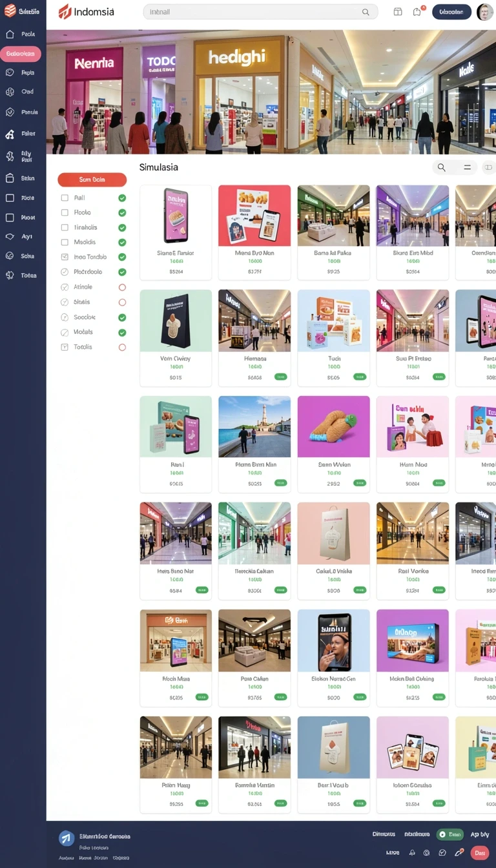Click green badge on the 'Tuch' card
The width and height of the screenshot is (496, 868).
[359, 377]
